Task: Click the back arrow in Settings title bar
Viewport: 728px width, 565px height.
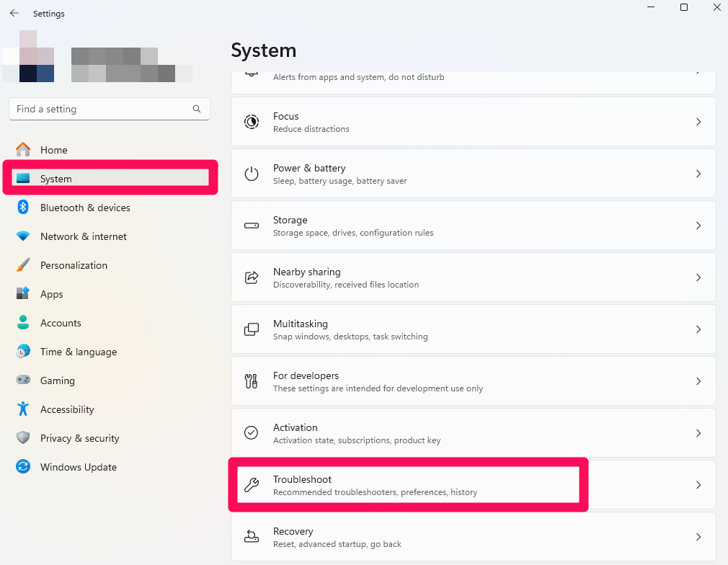Action: click(14, 14)
